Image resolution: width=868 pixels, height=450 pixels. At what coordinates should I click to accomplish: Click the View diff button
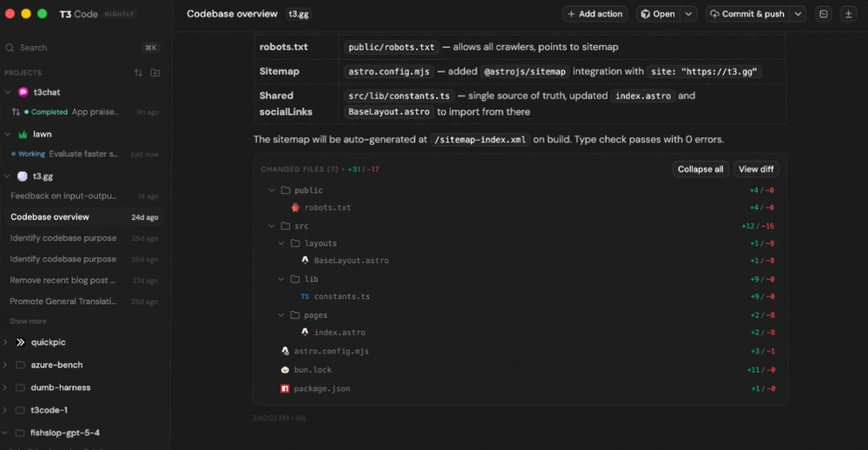click(756, 169)
